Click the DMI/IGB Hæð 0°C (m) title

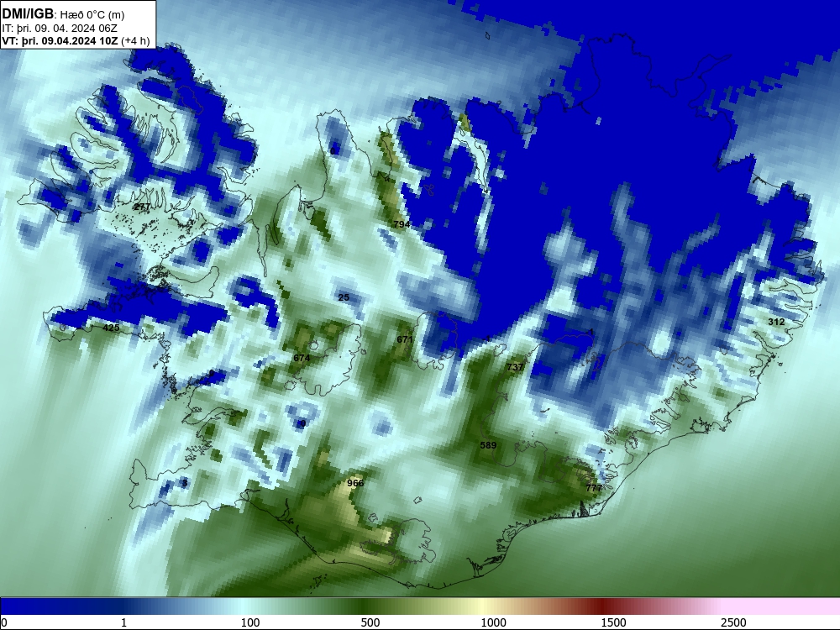click(63, 14)
